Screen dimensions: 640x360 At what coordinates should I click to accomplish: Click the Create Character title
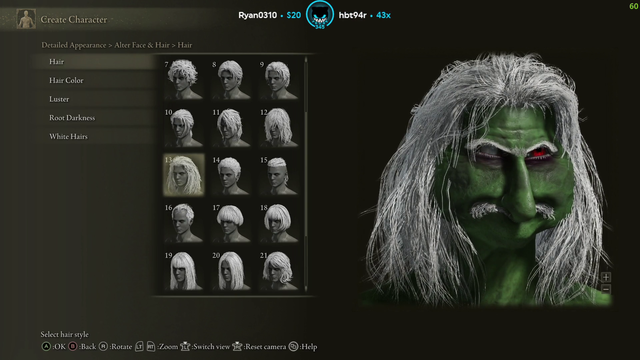pos(74,19)
